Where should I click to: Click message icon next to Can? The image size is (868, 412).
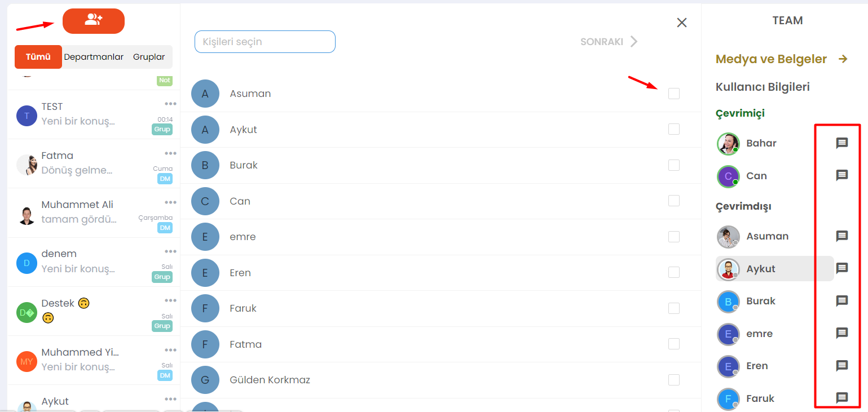841,175
